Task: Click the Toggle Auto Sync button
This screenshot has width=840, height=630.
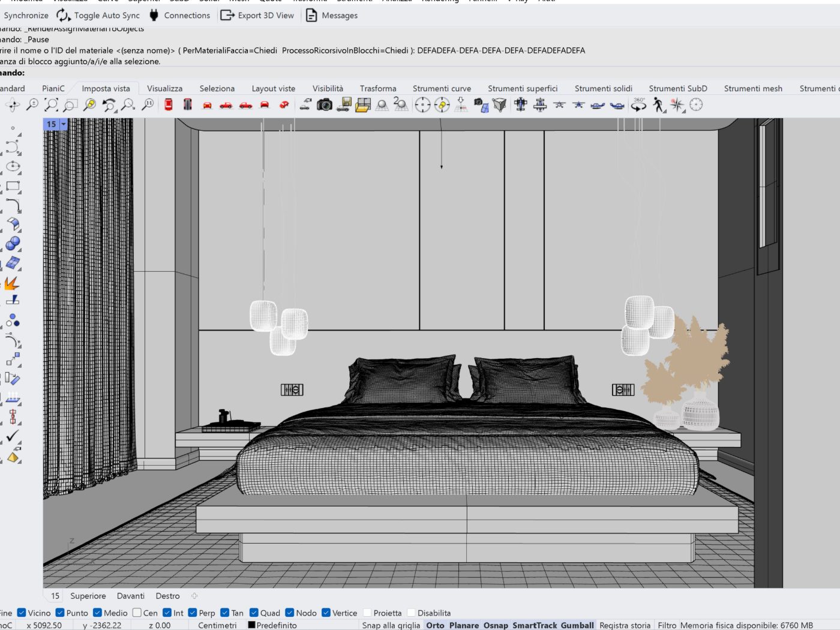Action: tap(98, 15)
